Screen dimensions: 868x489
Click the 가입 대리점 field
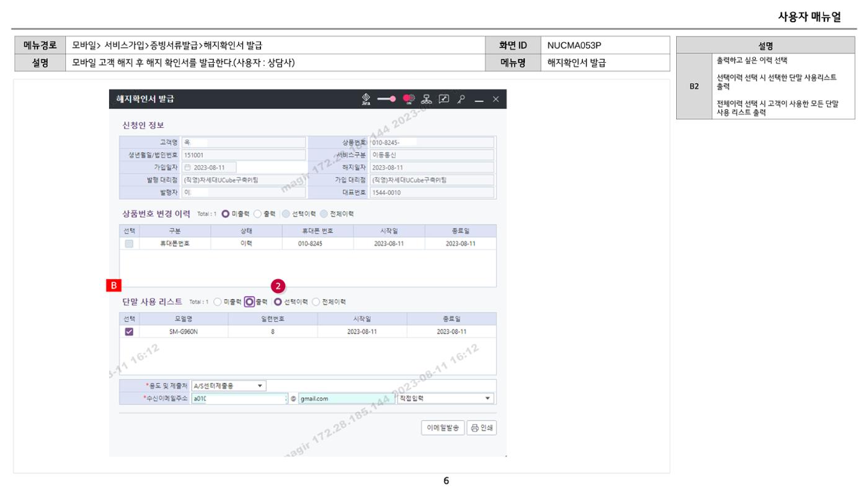(432, 180)
